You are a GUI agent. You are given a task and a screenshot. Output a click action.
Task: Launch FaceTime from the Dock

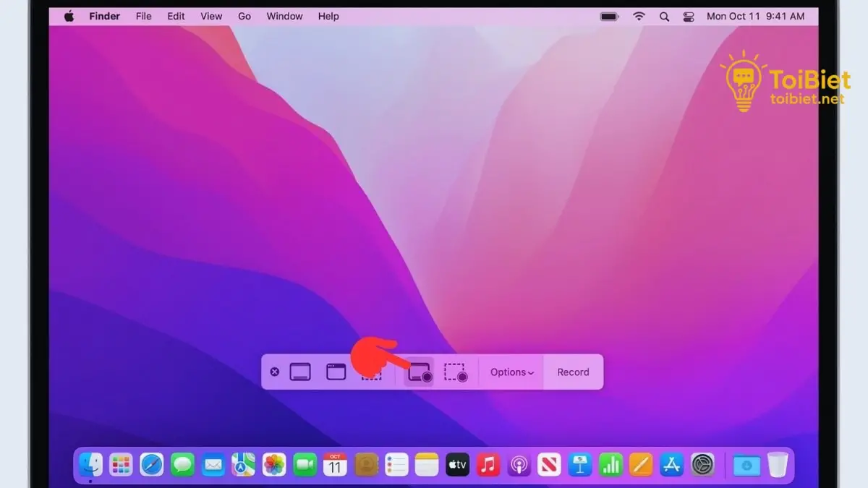point(305,465)
